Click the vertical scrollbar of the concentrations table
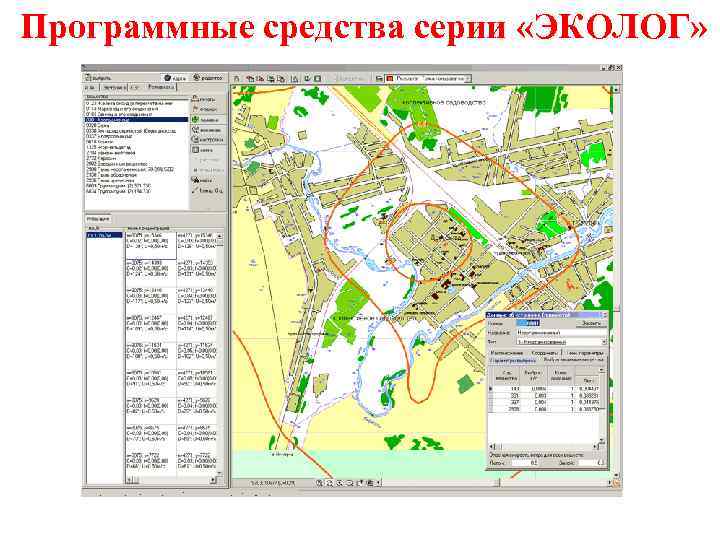Image resolution: width=720 pixels, height=540 pixels. click(219, 355)
